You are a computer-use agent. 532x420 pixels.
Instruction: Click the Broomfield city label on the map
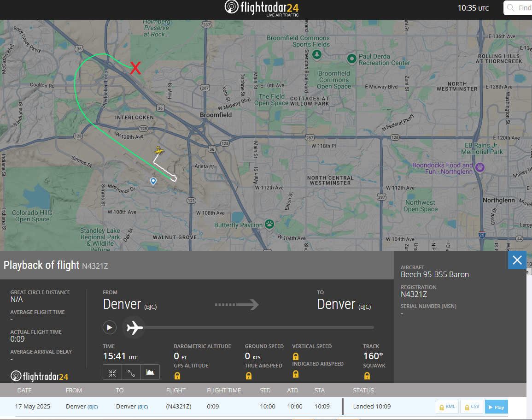(x=216, y=115)
